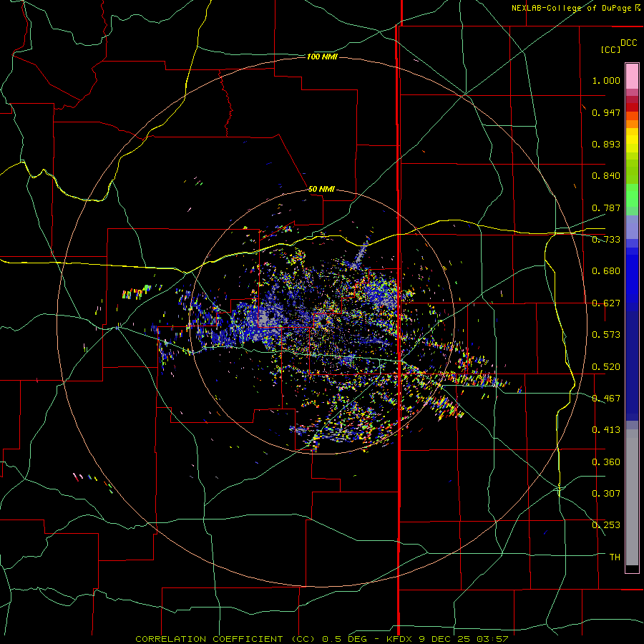
Task: Click the 0.307 scale value
Action: pyautogui.click(x=606, y=494)
